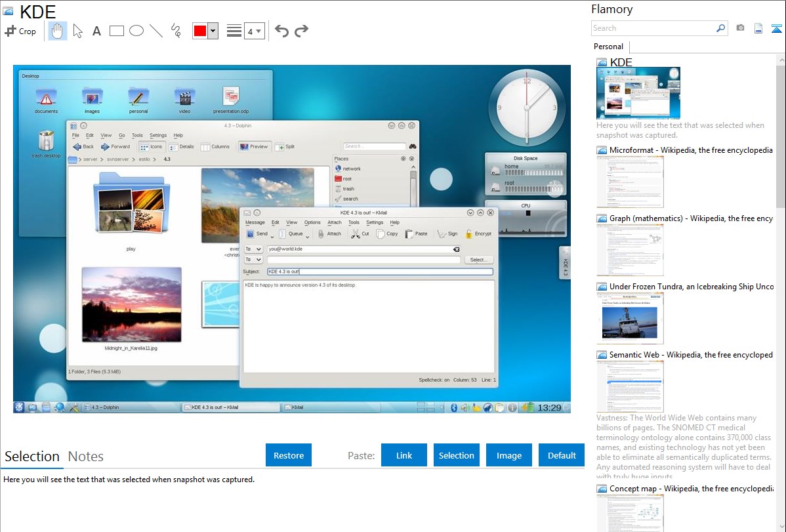Enable the freehand squiggle tool
This screenshot has width=786, height=532.
[176, 31]
